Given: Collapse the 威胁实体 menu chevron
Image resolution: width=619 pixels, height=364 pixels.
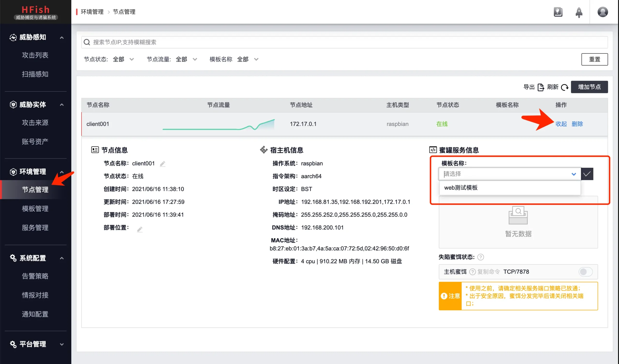Looking at the screenshot, I should [62, 105].
